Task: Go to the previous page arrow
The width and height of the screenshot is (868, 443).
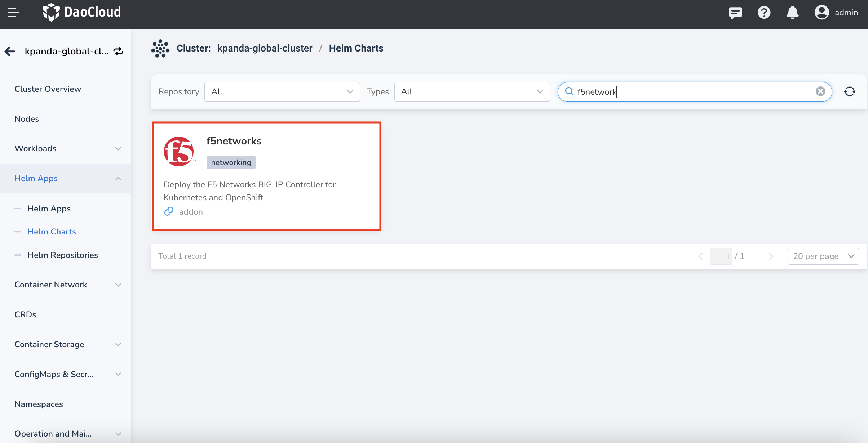Action: click(x=700, y=256)
